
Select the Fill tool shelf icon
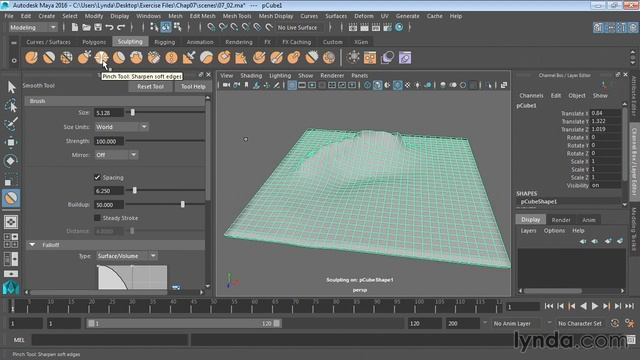click(241, 58)
